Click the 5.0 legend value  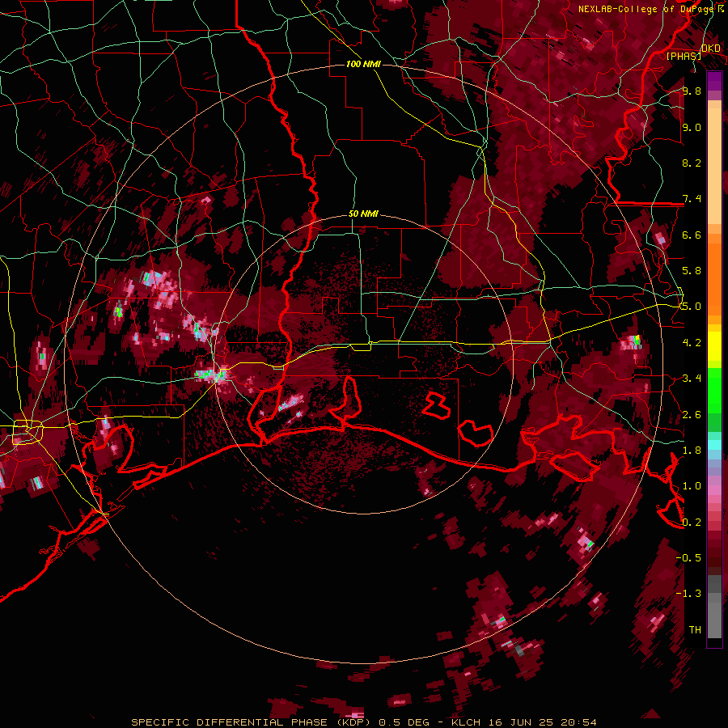coord(692,307)
